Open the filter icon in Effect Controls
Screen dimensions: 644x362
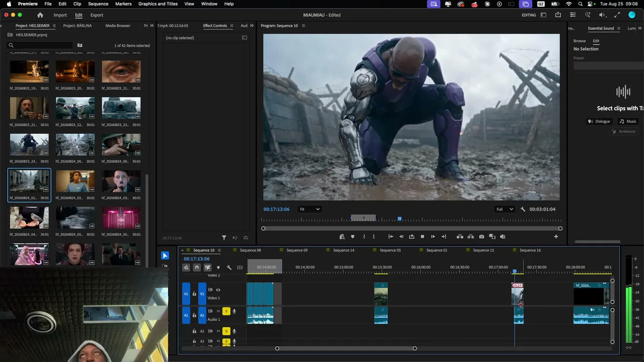tap(224, 238)
